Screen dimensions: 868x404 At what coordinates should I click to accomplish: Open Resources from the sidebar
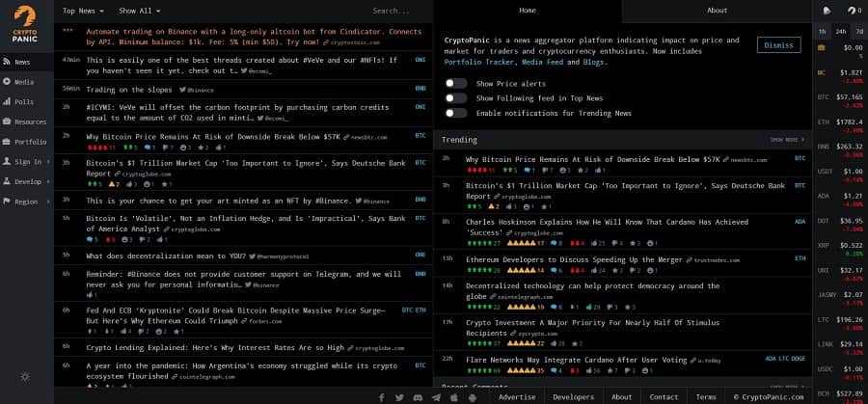coord(27,121)
